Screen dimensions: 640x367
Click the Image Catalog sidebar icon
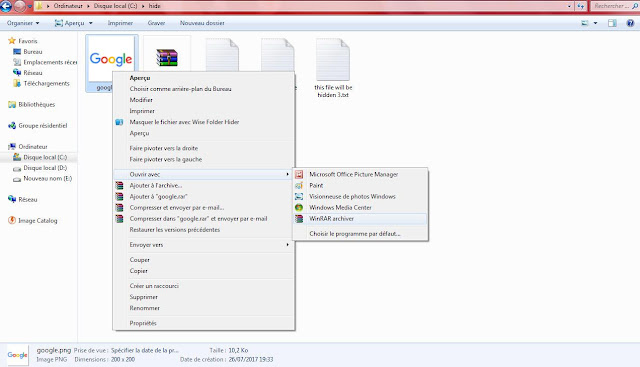click(12, 220)
